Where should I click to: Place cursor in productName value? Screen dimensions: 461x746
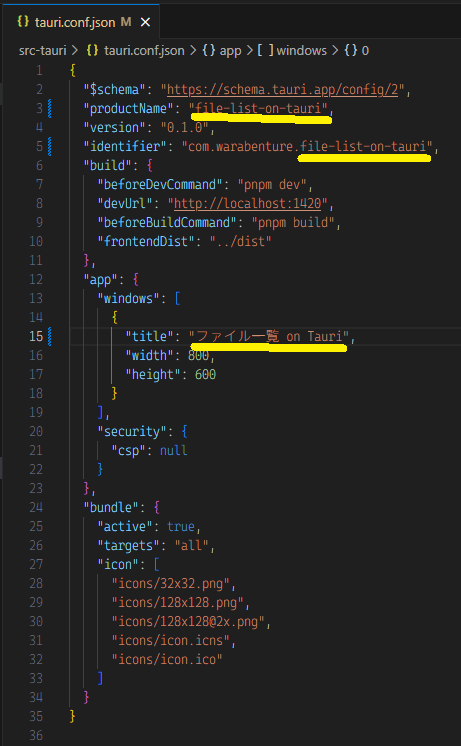click(x=259, y=108)
